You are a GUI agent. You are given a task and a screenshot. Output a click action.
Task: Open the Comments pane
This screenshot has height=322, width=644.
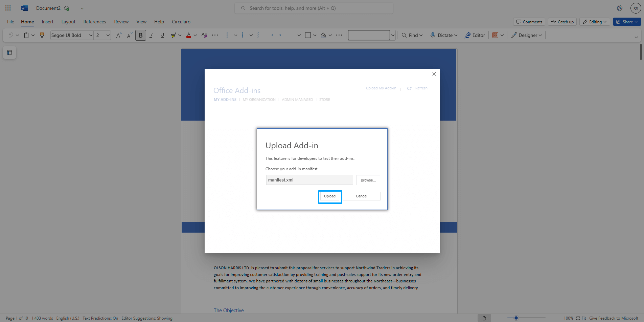[x=529, y=22]
